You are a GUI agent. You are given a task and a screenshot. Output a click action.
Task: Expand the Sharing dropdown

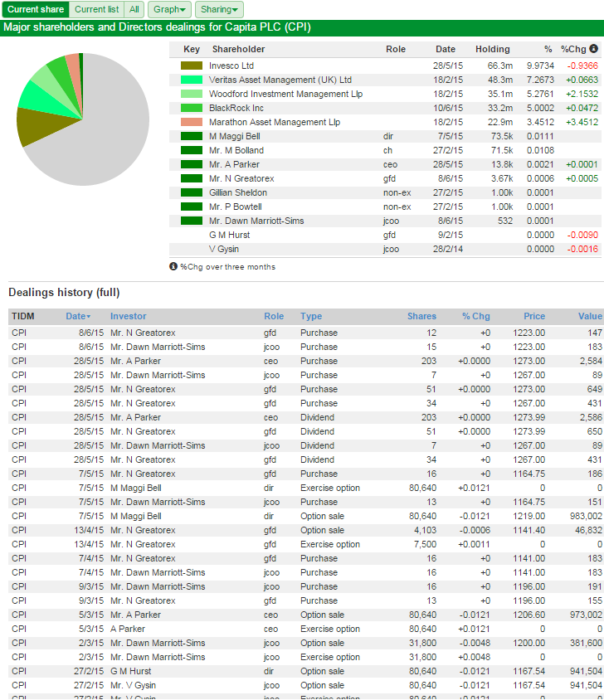(219, 9)
